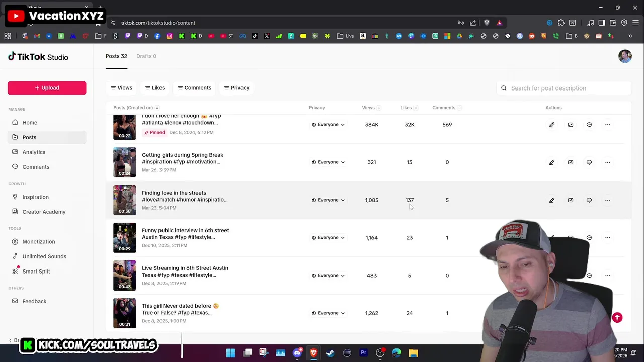Open the Finding love video thumbnail

(124, 200)
